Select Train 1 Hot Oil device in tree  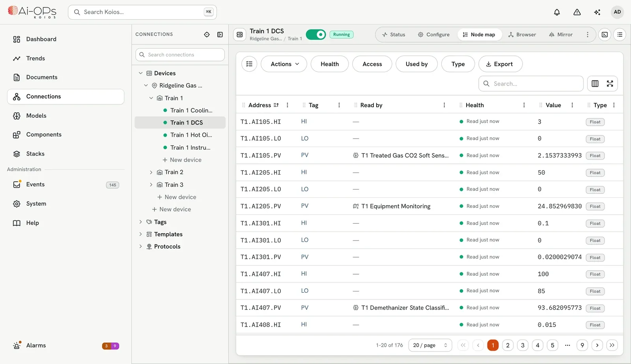pyautogui.click(x=180, y=135)
